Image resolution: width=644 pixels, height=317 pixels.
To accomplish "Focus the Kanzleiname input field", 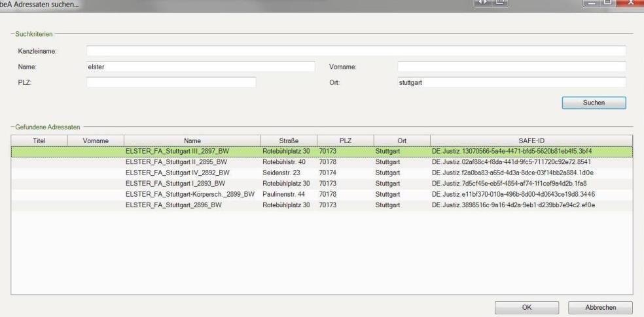I will click(x=356, y=51).
